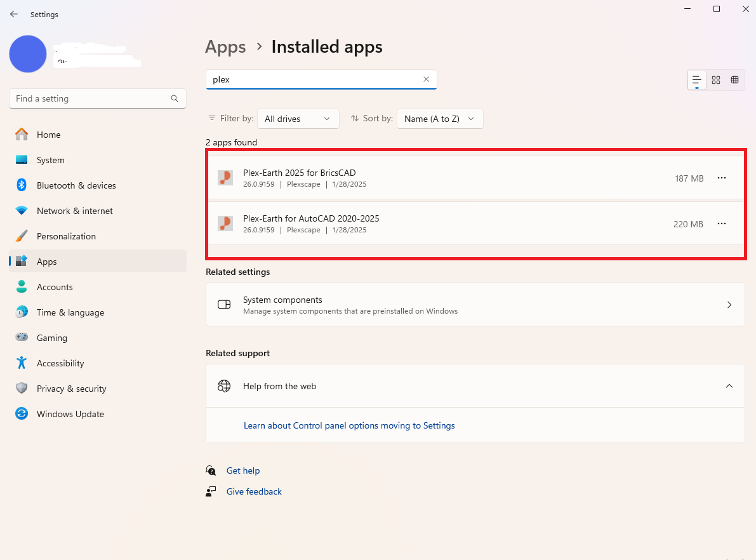Image resolution: width=756 pixels, height=560 pixels.
Task: Maximize the Settings window
Action: click(x=717, y=9)
